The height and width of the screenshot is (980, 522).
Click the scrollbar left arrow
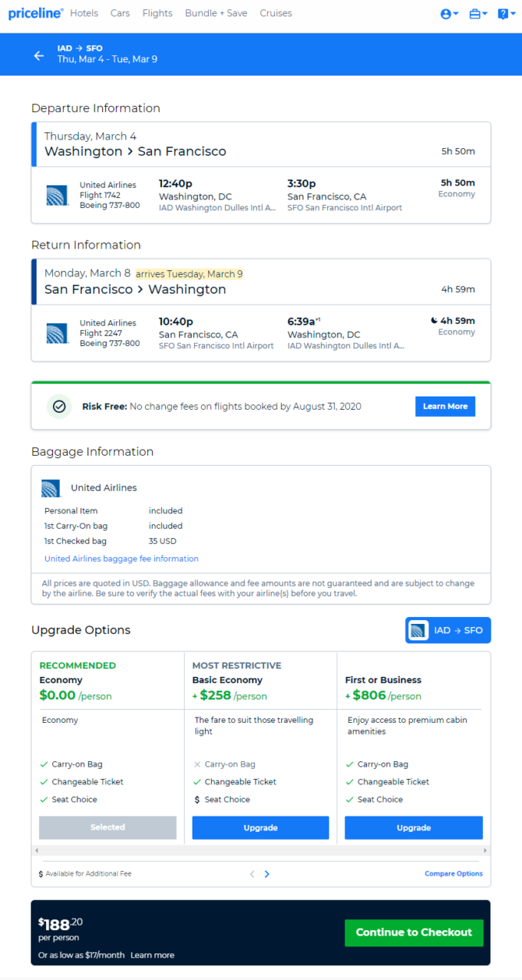tap(35, 851)
